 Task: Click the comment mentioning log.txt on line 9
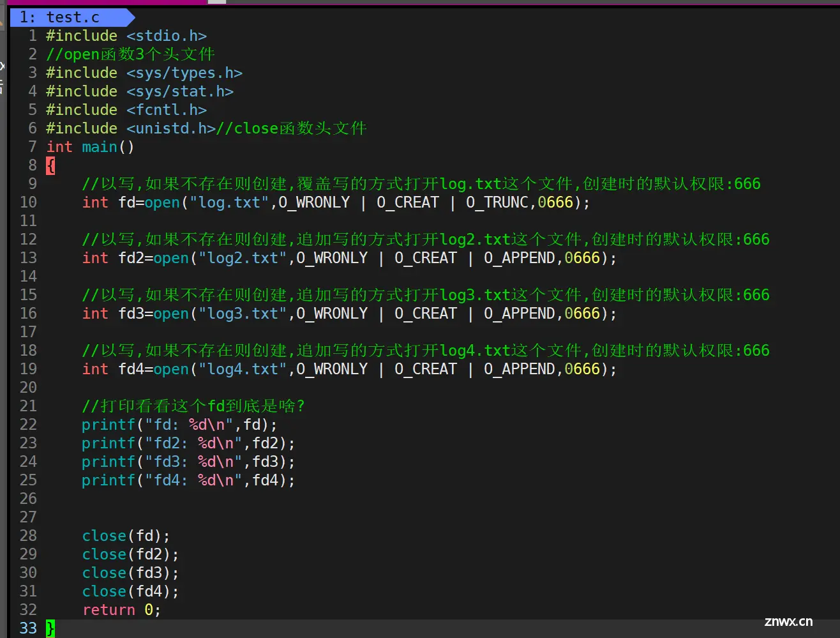421,184
